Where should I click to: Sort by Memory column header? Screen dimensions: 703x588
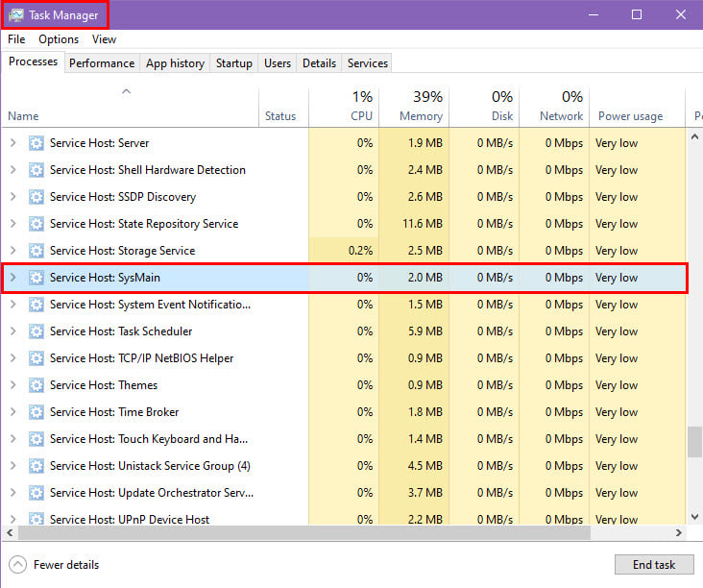414,107
